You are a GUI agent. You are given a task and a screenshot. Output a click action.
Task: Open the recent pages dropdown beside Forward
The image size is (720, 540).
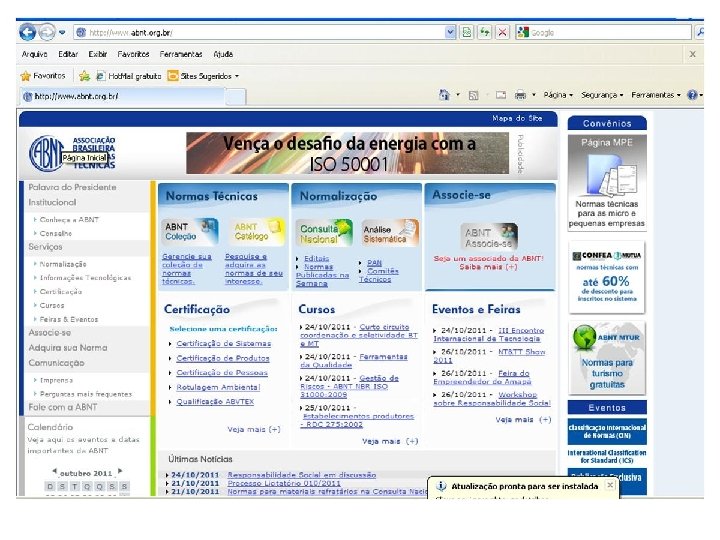(62, 32)
